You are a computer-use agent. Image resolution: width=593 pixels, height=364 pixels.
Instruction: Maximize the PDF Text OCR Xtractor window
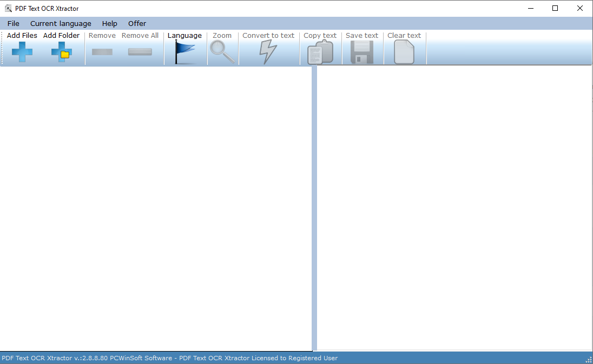555,8
